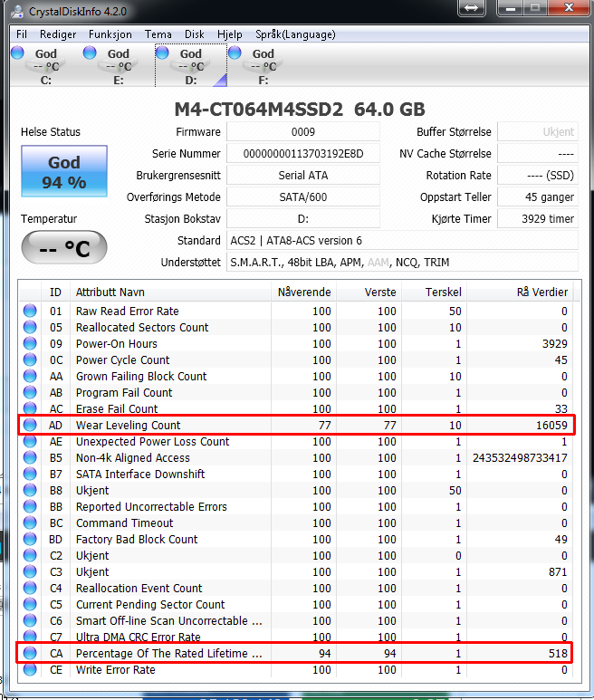Open the Rediger menu
The image size is (594, 700).
tap(58, 34)
